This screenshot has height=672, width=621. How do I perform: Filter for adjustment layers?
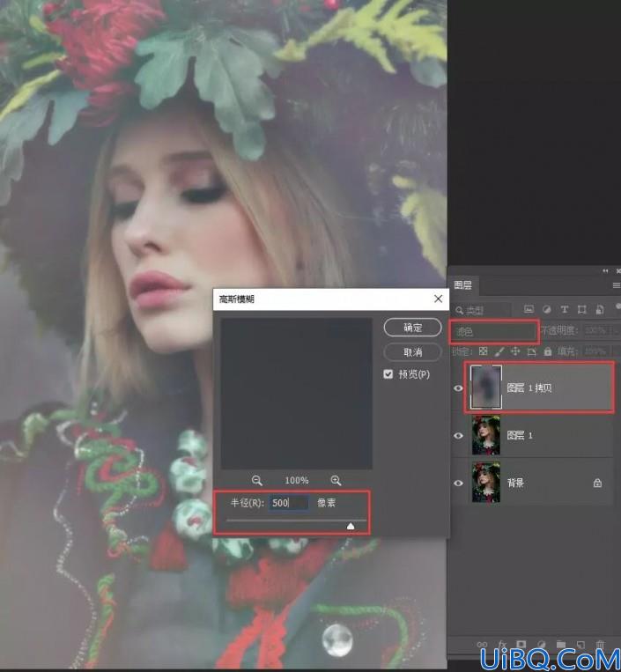546,309
